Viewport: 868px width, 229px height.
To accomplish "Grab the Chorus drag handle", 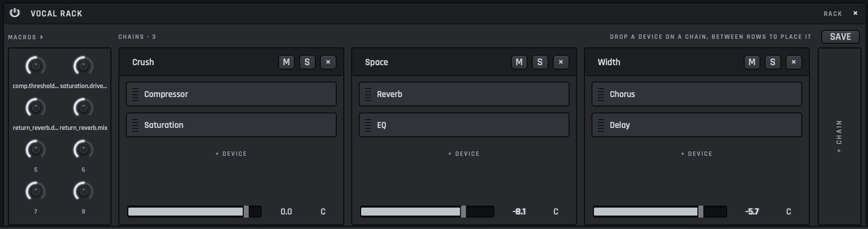I will pyautogui.click(x=601, y=94).
